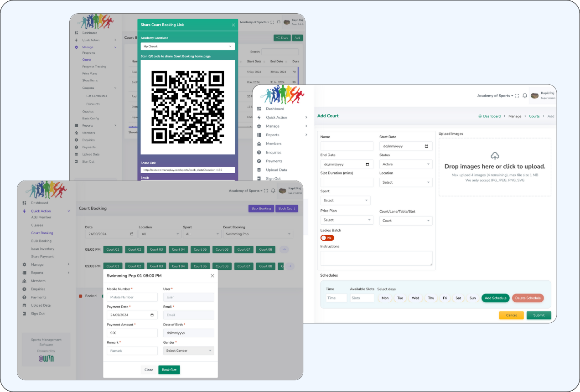Close the Swimming Pnp 01 08:00 PM dialog

[212, 276]
